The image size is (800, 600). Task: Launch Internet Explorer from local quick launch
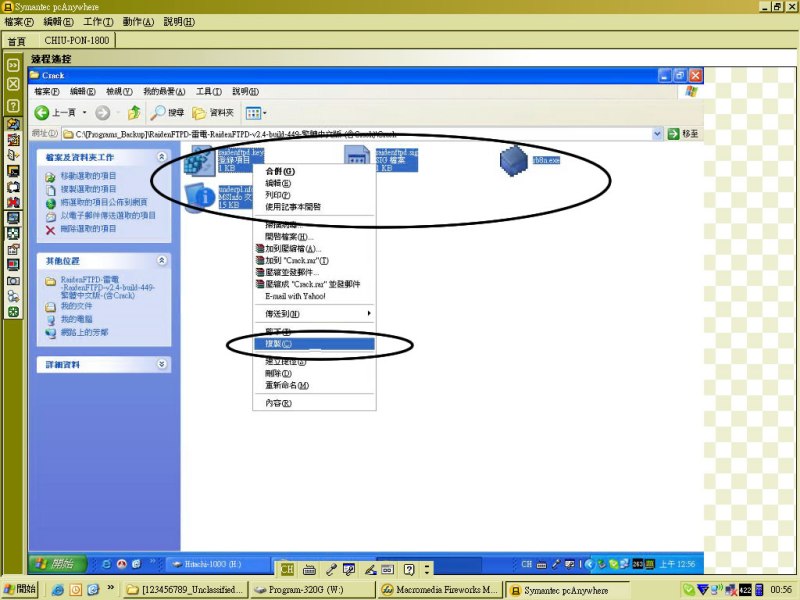[57, 590]
